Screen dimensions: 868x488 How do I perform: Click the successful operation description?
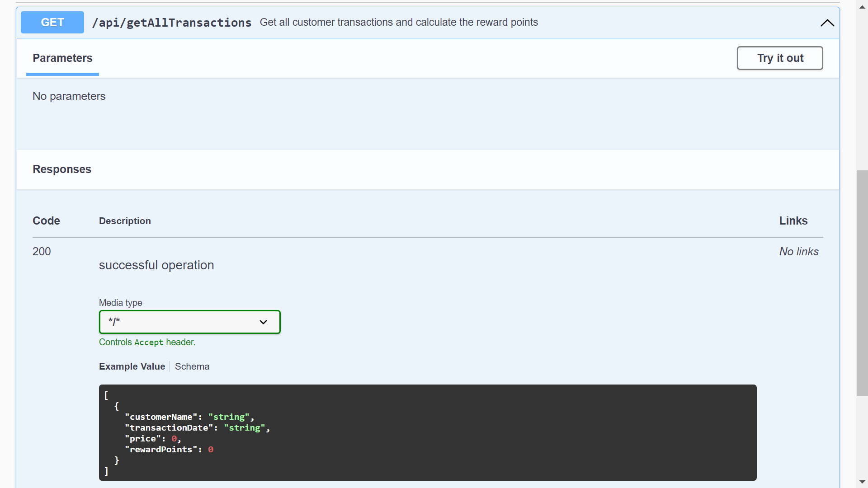(x=156, y=265)
